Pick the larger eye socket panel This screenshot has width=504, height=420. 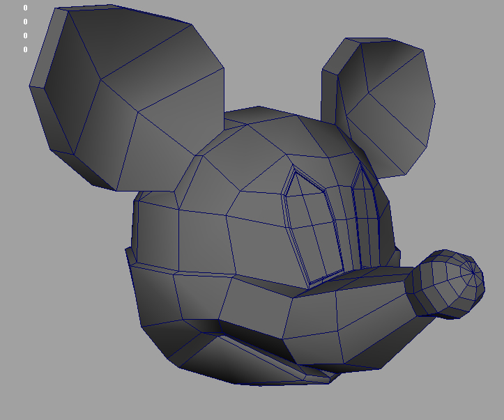coord(312,226)
